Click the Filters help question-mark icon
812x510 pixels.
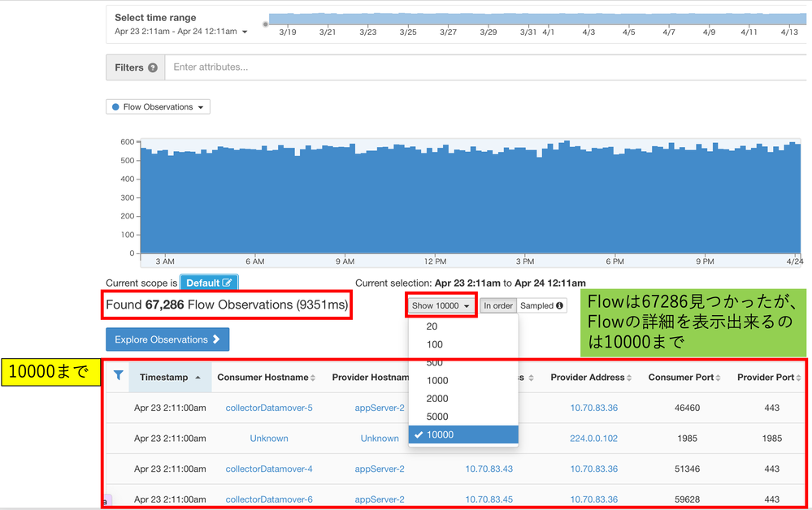tap(152, 67)
